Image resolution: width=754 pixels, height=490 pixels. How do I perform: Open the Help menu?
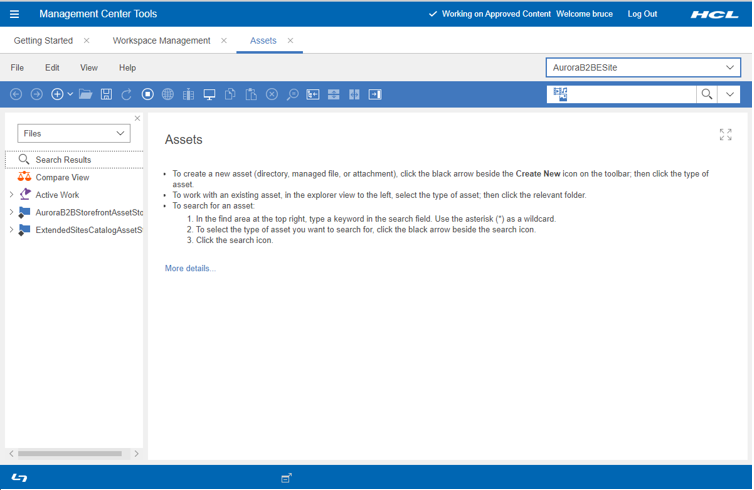click(127, 68)
